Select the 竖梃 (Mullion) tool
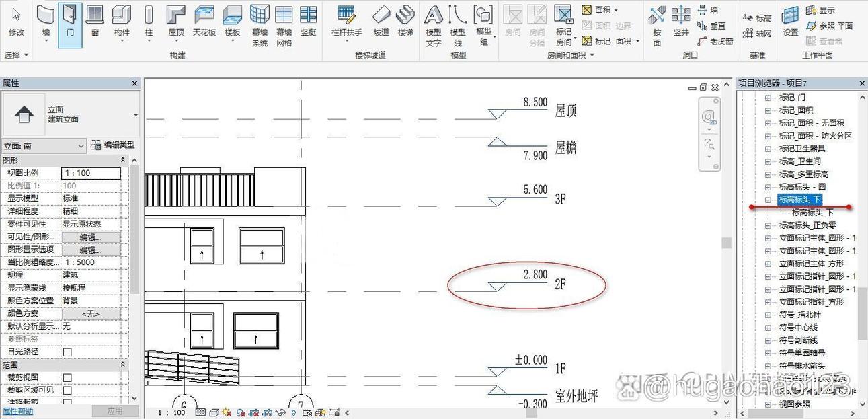The height and width of the screenshot is (419, 868). click(308, 21)
